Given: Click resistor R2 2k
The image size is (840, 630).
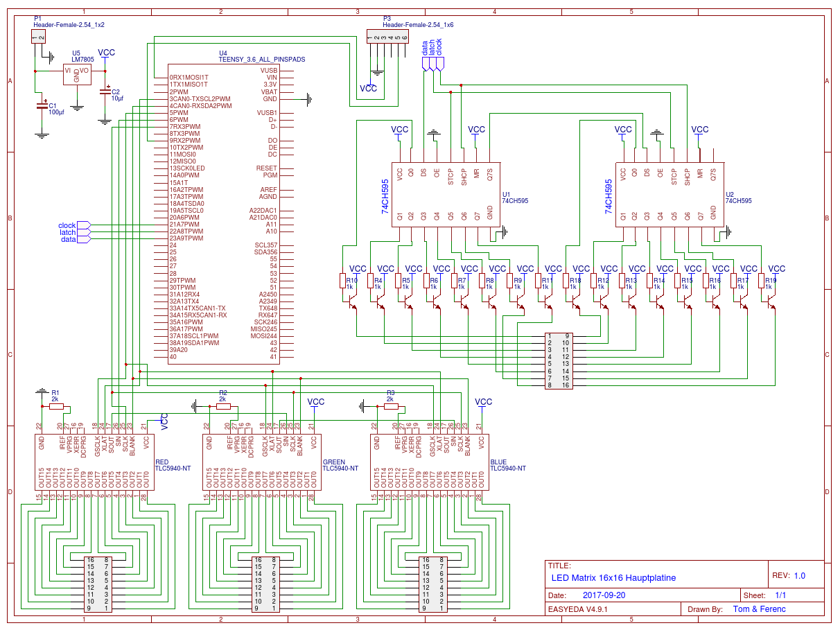Looking at the screenshot, I should coord(223,407).
